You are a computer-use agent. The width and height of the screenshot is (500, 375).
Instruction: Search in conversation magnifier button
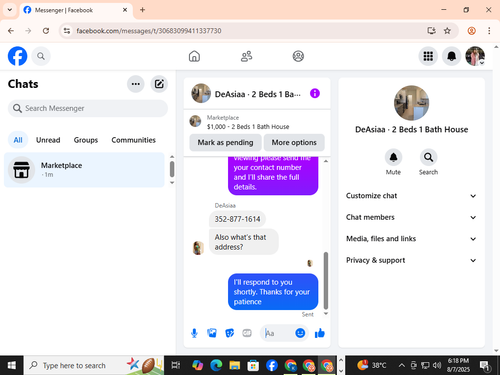[428, 157]
